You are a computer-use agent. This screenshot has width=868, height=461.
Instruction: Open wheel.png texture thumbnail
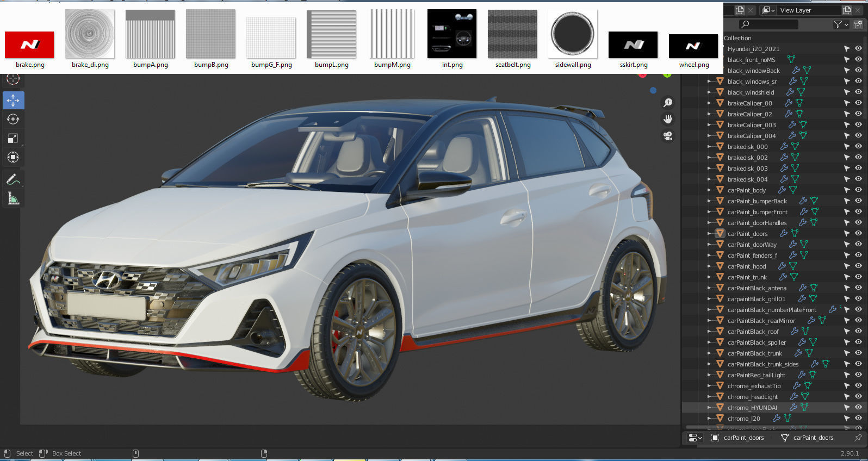coord(693,46)
